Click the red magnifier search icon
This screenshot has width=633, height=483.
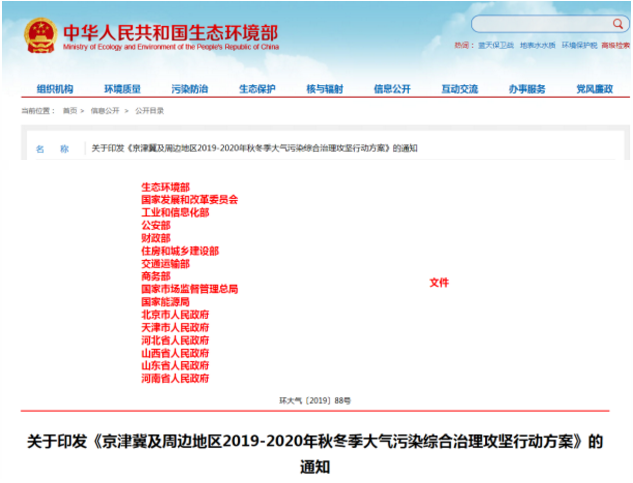click(618, 24)
